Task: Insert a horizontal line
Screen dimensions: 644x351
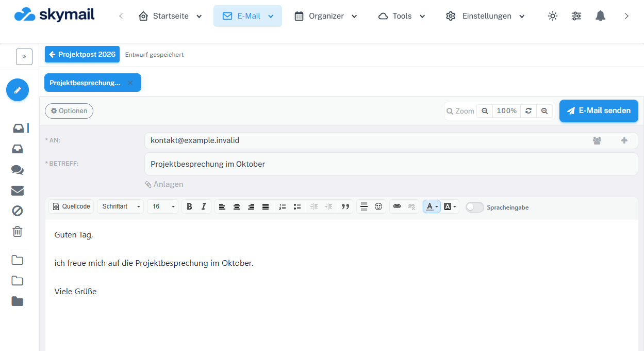Action: (x=364, y=206)
